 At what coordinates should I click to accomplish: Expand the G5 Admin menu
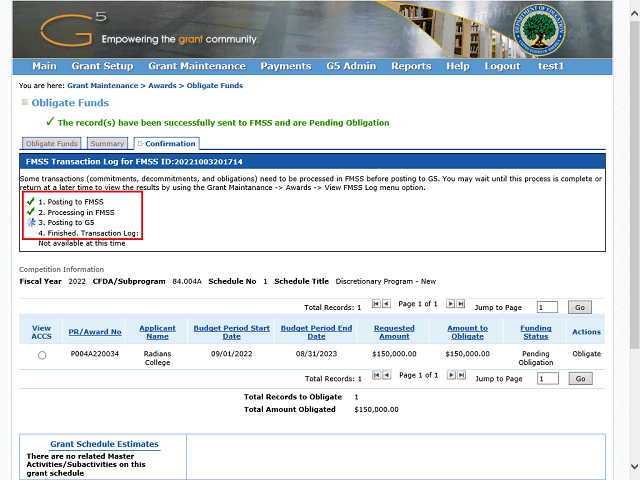350,66
